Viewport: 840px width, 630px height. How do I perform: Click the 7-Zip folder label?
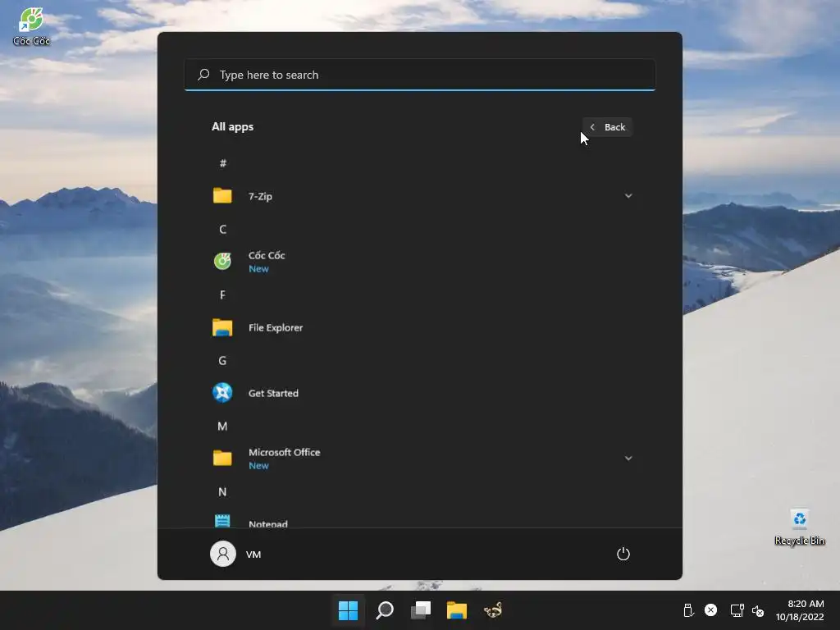pos(260,196)
